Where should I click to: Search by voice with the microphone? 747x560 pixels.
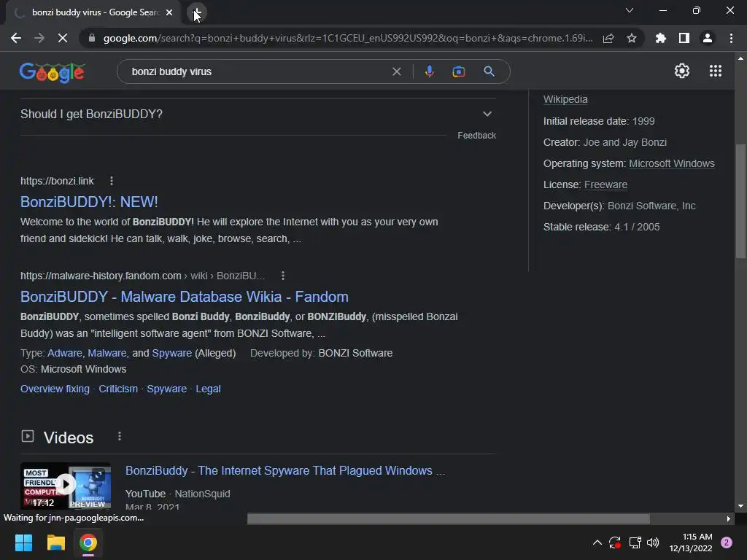[429, 71]
